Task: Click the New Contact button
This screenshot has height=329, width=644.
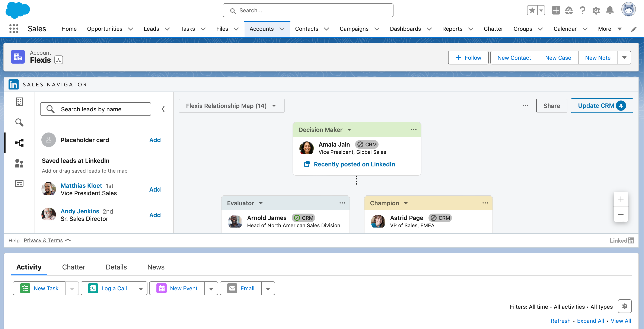Action: tap(514, 58)
